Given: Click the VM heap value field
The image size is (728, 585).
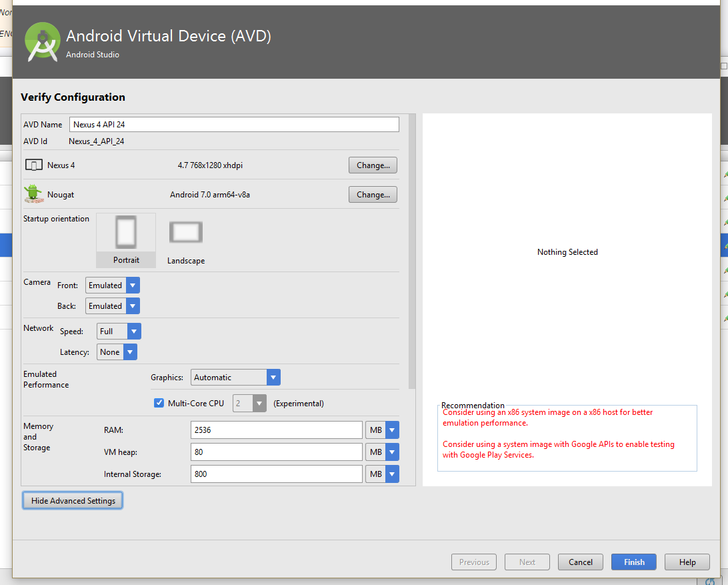Looking at the screenshot, I should coord(276,452).
